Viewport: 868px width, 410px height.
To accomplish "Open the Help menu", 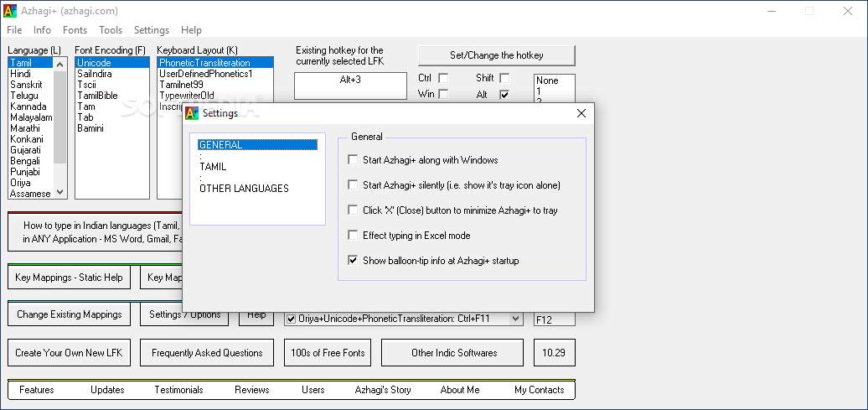I will click(192, 30).
